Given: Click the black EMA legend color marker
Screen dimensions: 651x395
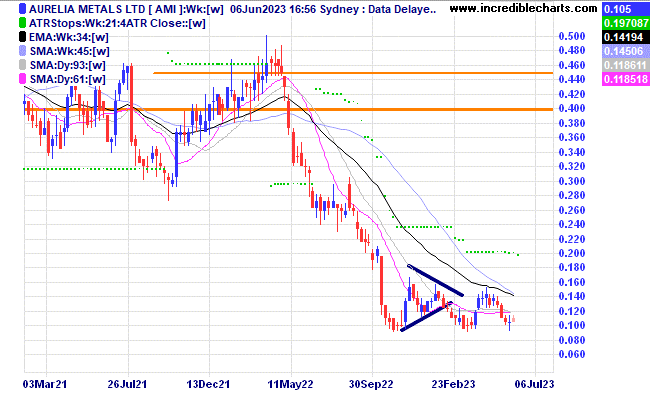Looking at the screenshot, I should click(22, 37).
